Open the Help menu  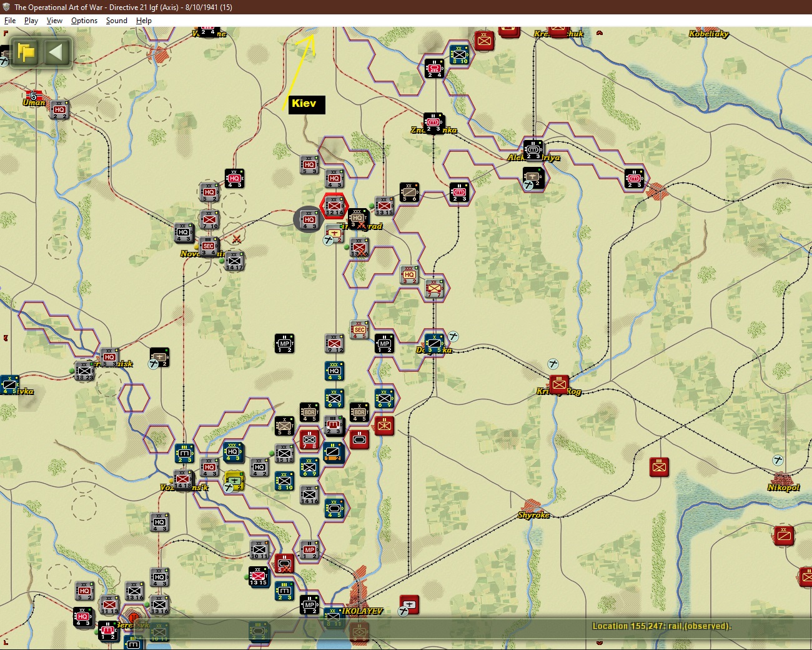[144, 21]
